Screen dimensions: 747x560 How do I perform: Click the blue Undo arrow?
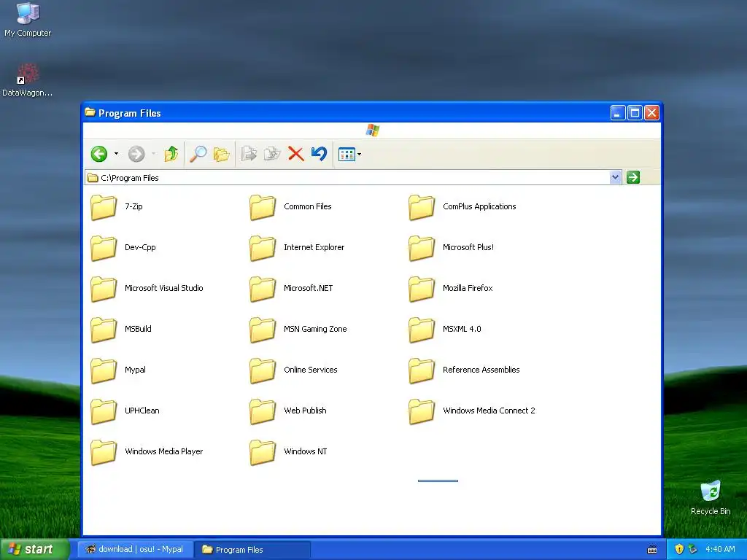320,154
